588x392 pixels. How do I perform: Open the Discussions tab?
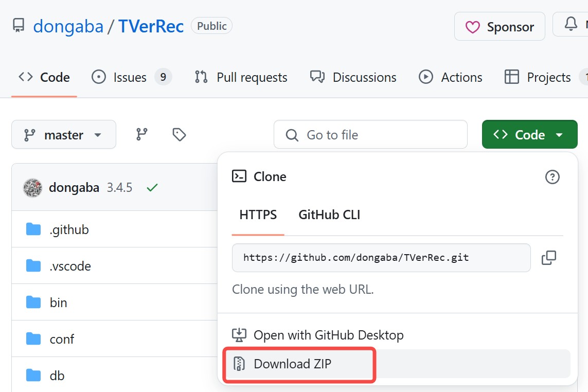(x=353, y=77)
